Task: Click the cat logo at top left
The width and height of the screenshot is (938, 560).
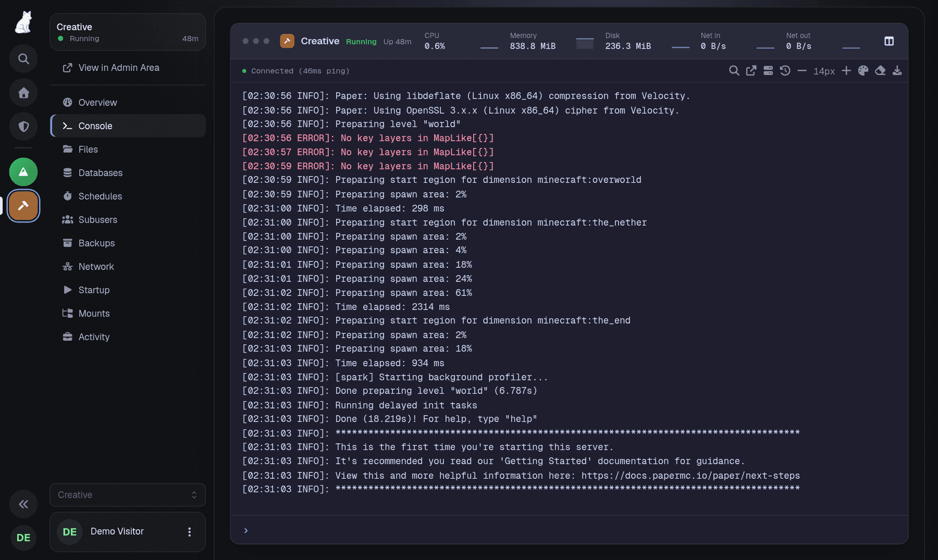Action: point(23,22)
